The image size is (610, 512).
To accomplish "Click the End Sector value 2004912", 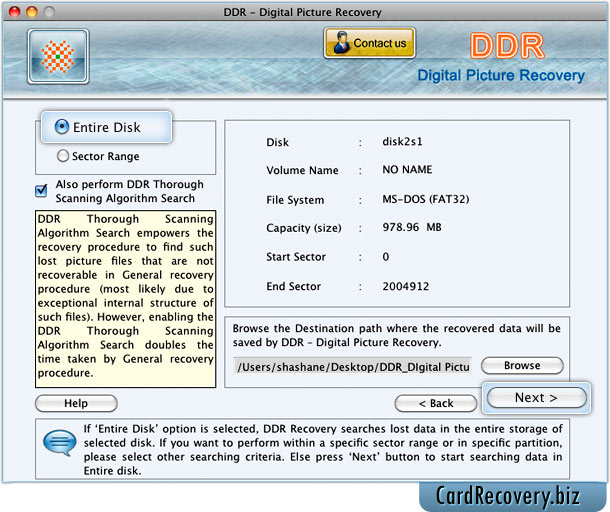I will [x=405, y=286].
